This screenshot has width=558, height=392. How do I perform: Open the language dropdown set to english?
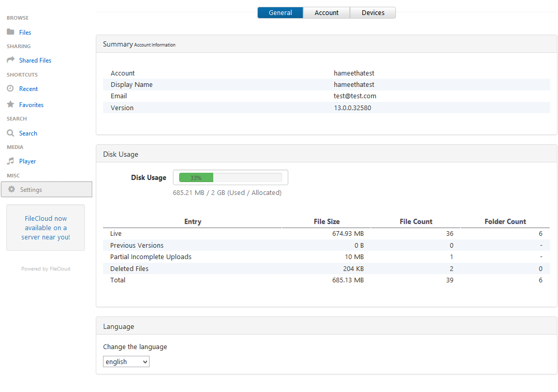(126, 361)
